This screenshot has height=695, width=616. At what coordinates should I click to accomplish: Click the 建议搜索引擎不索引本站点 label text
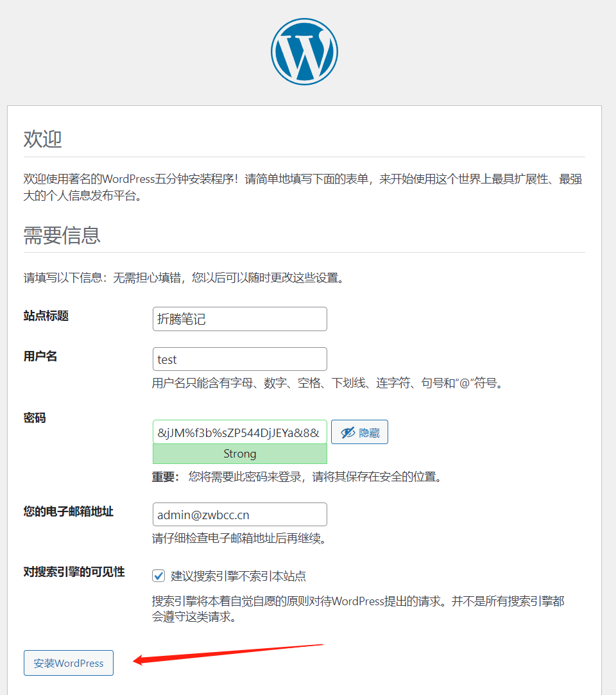(239, 576)
